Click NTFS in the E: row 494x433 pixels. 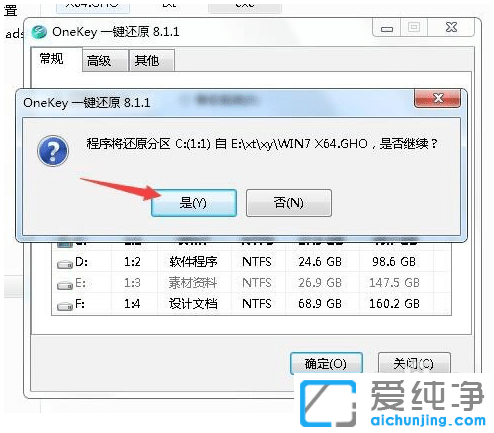point(257,283)
